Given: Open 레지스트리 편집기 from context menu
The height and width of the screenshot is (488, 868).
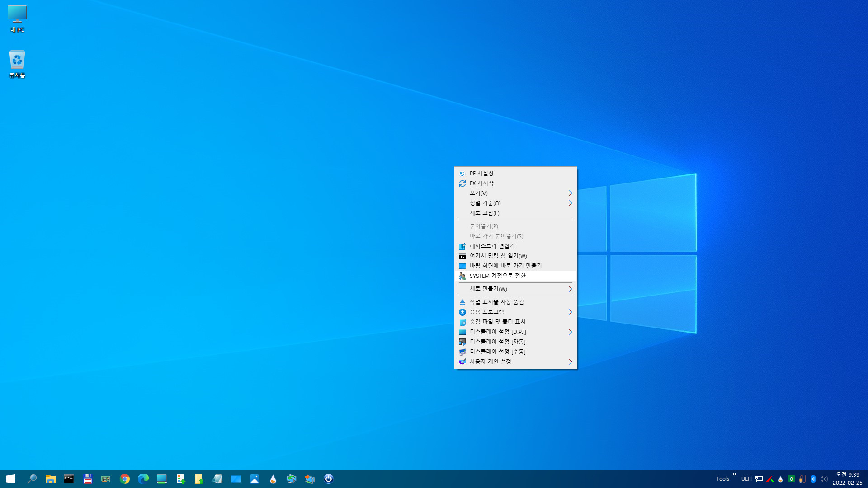Looking at the screenshot, I should (515, 246).
